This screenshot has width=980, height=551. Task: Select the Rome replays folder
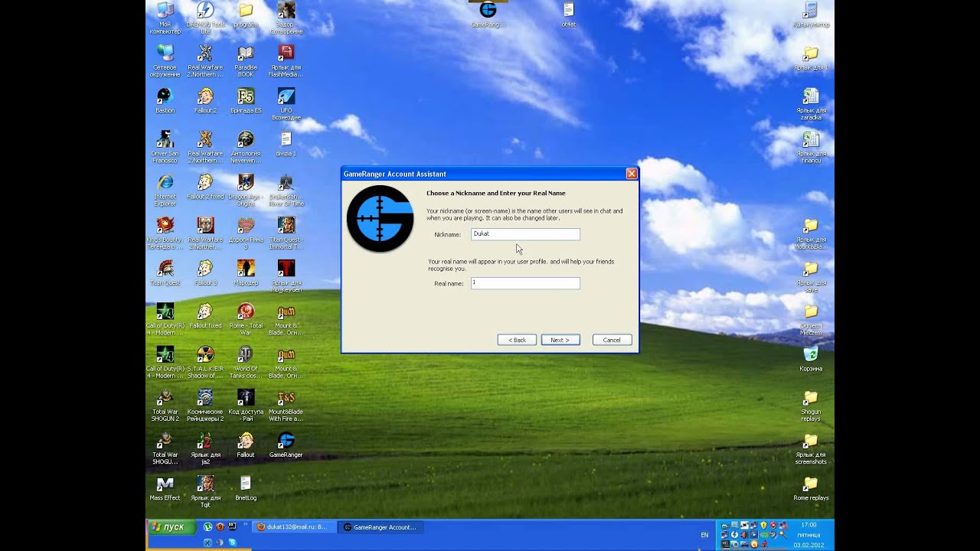(x=811, y=488)
